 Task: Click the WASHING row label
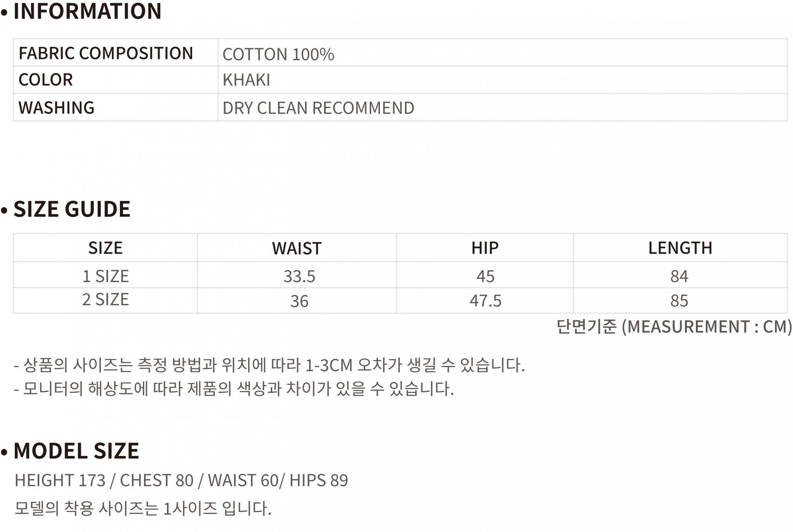click(x=57, y=108)
